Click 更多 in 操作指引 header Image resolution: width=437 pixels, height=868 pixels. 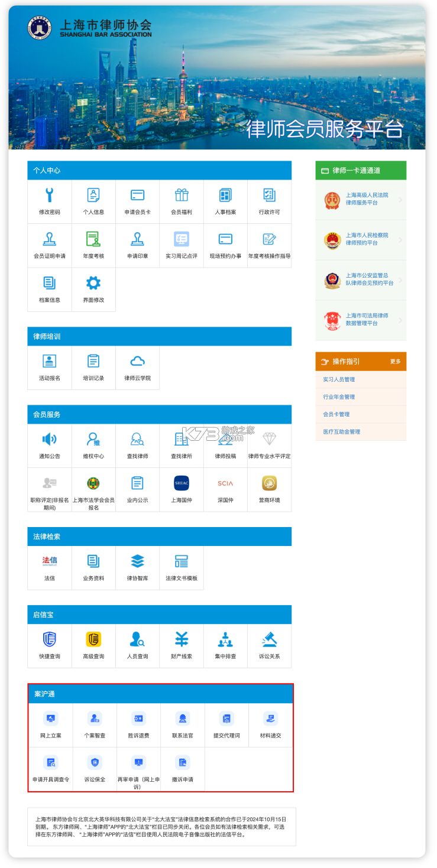(x=395, y=362)
